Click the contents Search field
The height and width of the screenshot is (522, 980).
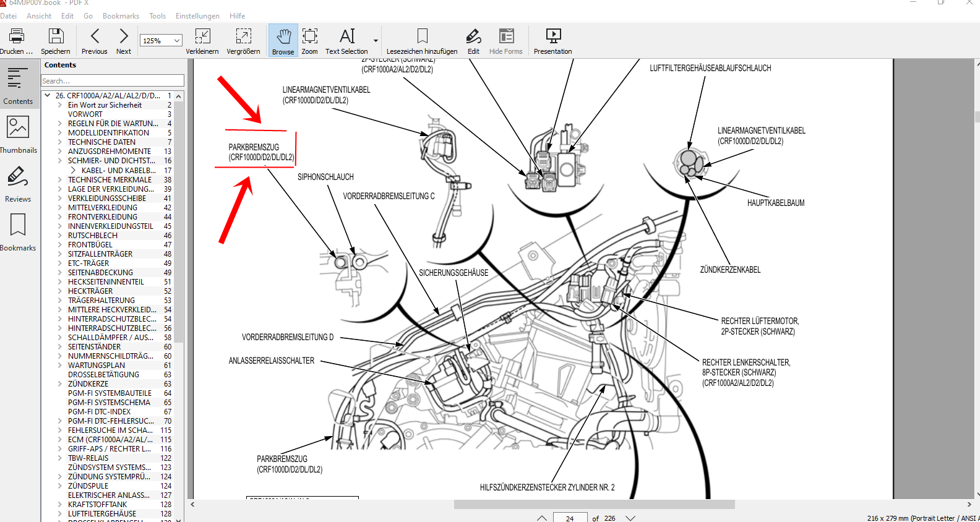coord(112,81)
